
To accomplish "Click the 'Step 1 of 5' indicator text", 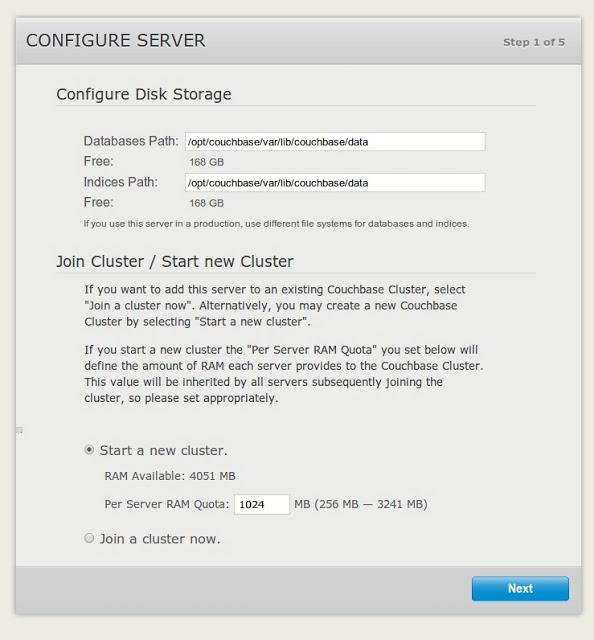I will [x=534, y=42].
